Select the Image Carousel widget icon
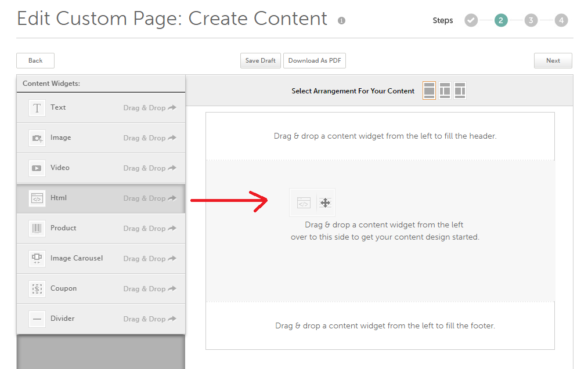 [37, 258]
